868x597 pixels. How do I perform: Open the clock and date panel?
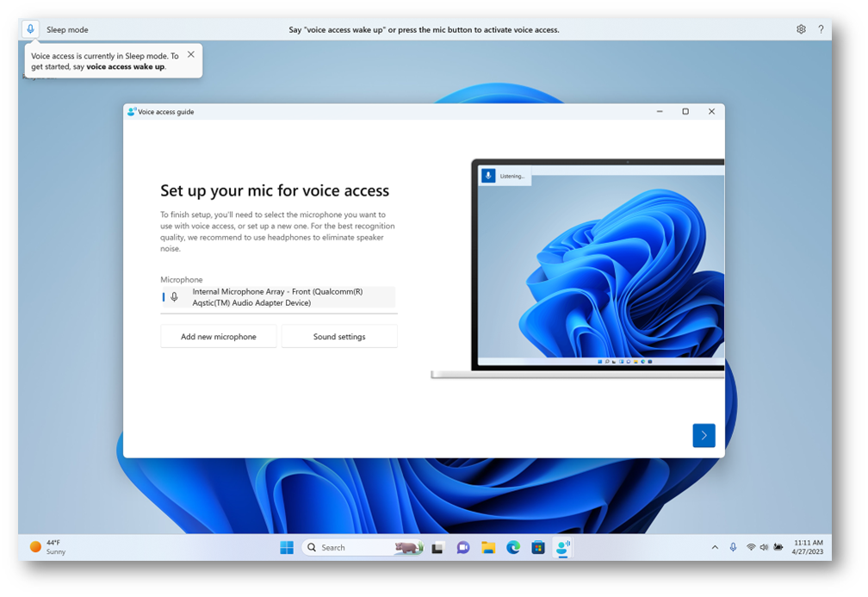point(808,547)
